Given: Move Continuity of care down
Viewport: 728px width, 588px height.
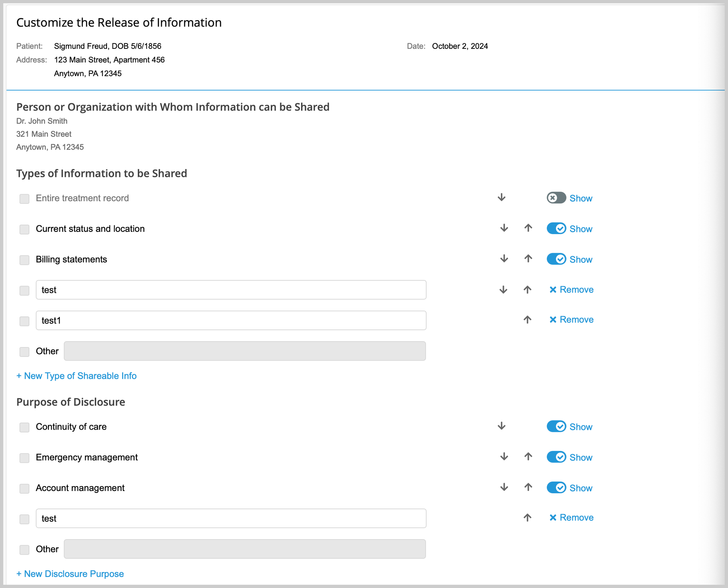Looking at the screenshot, I should (x=501, y=426).
